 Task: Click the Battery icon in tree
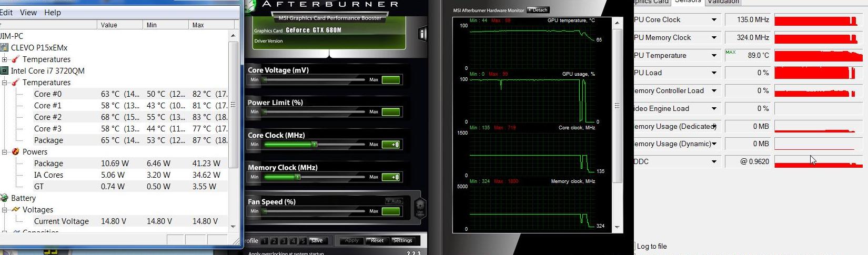(4, 198)
